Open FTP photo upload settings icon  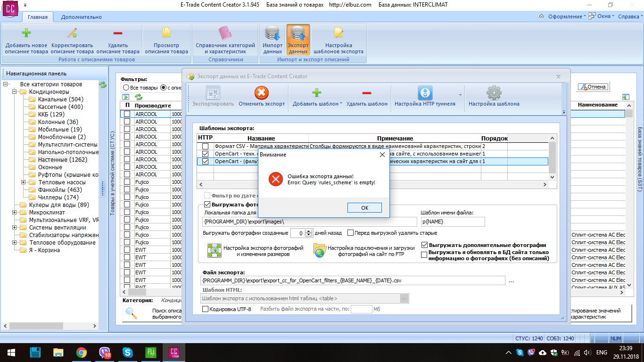(320, 250)
